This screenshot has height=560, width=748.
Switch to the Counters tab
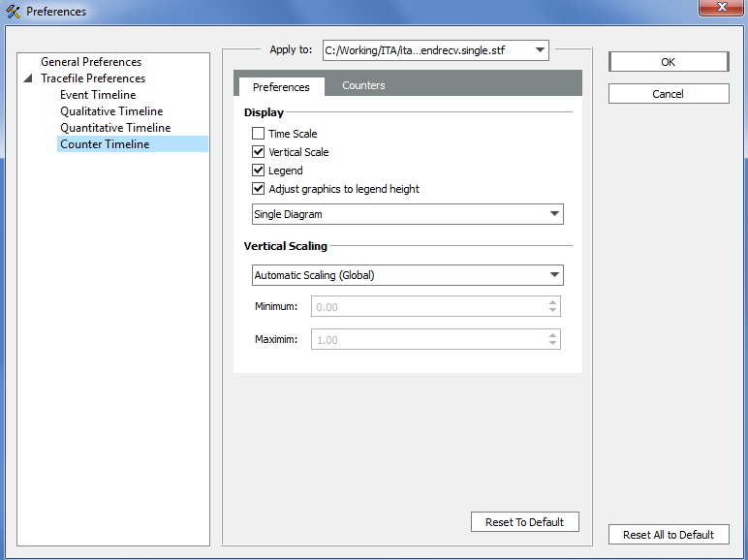pos(363,85)
